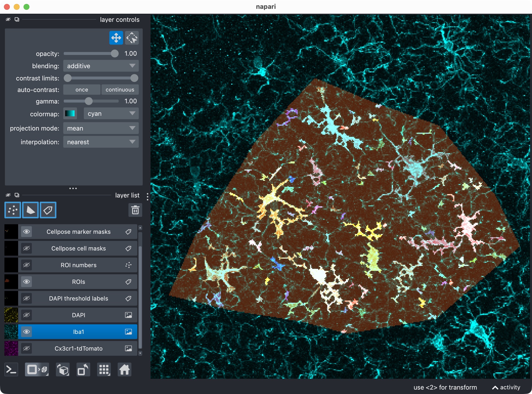532x394 pixels.
Task: Expand the activity panel
Action: point(506,387)
